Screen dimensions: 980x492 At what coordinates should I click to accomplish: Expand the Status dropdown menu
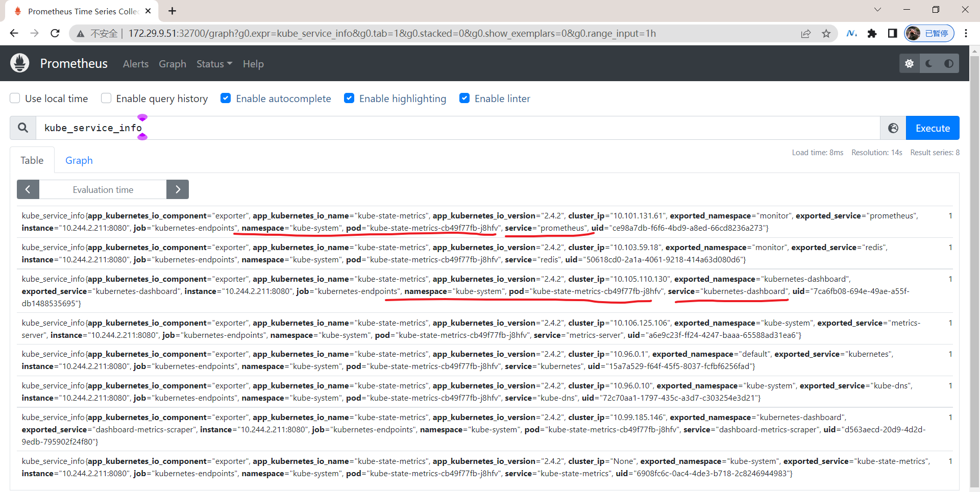(214, 64)
